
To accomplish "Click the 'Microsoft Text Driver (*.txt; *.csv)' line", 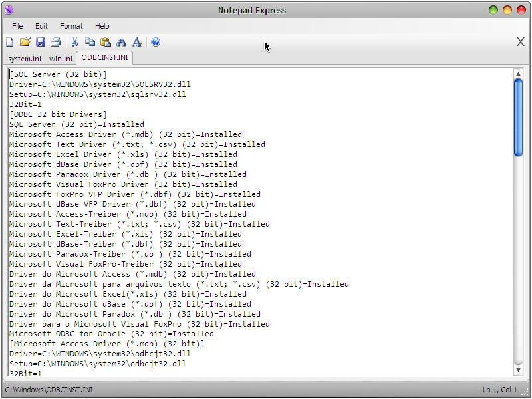I will point(137,144).
